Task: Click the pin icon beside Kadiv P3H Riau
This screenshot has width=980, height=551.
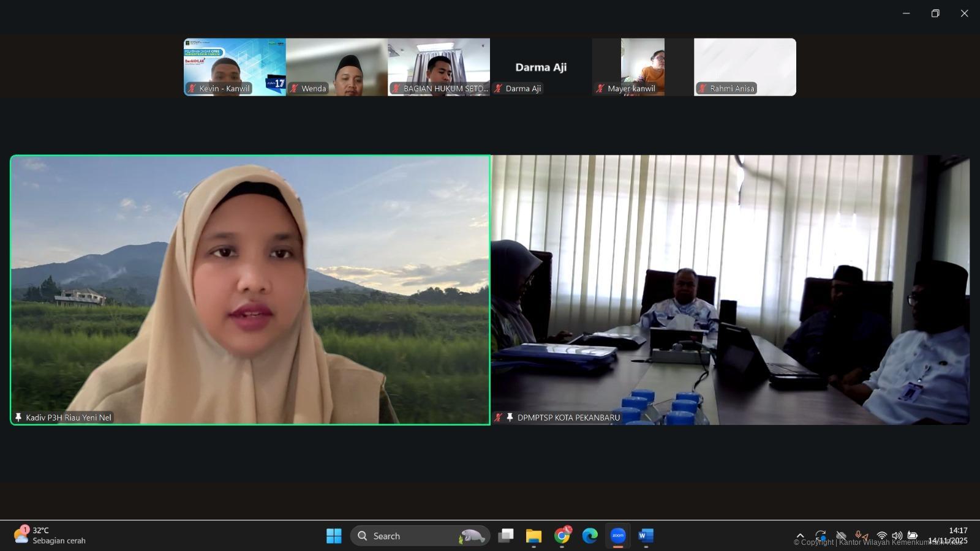Action: click(18, 418)
